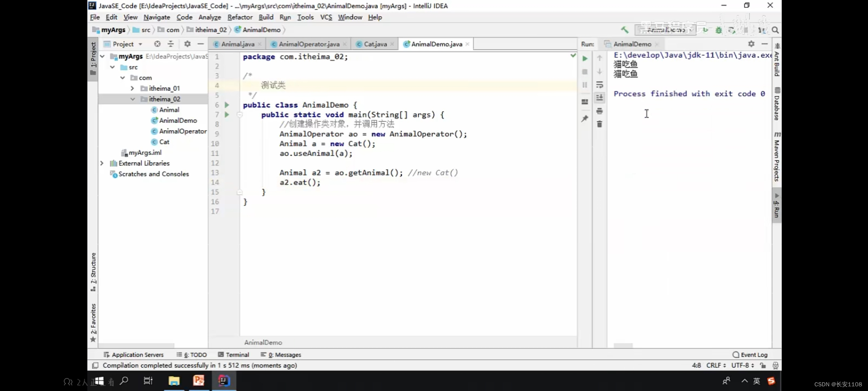Image resolution: width=868 pixels, height=391 pixels.
Task: Collapse the com package
Action: (123, 78)
